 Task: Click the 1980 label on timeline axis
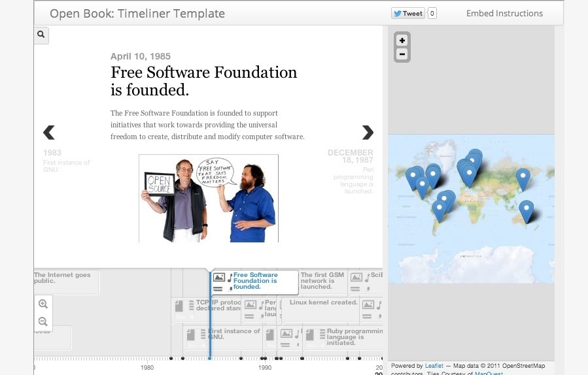[147, 368]
